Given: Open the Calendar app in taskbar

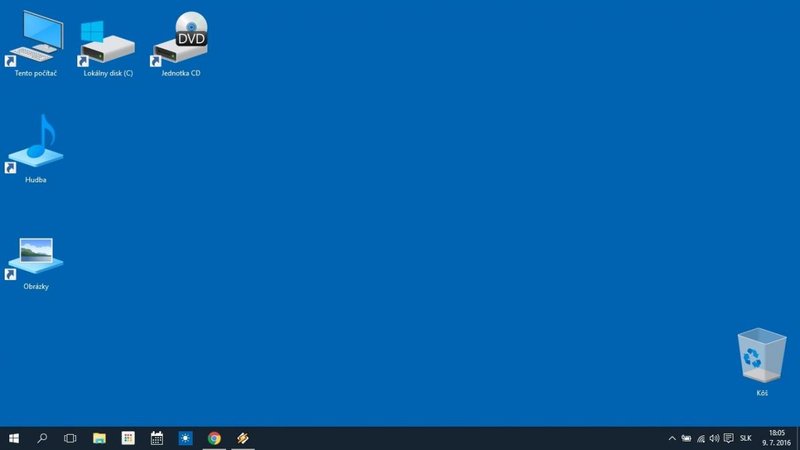Looking at the screenshot, I should 157,438.
